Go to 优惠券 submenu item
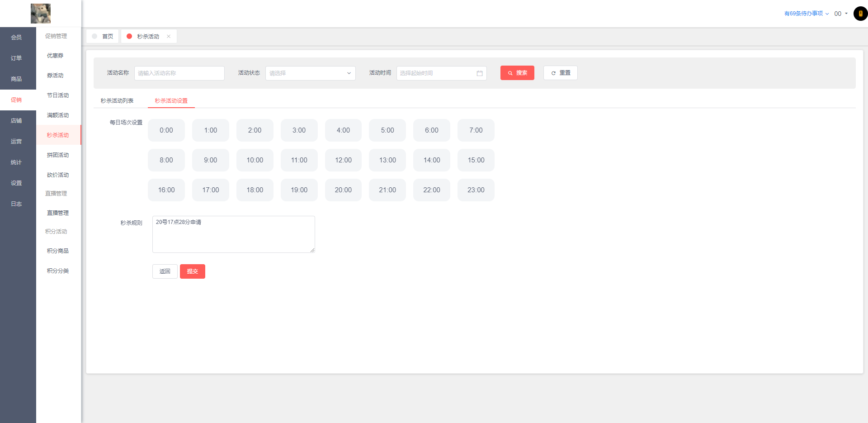Viewport: 868px width, 423px height. (58, 56)
